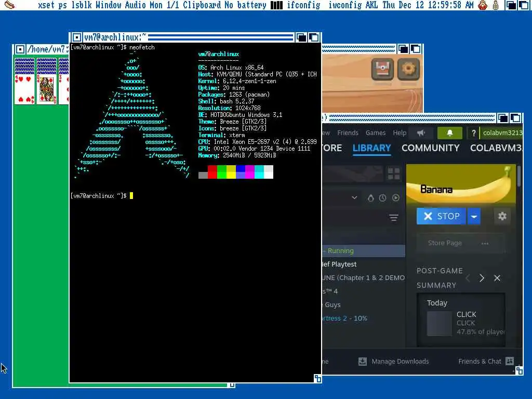
Task: Open Manage Downloads in Steam
Action: [x=400, y=362]
